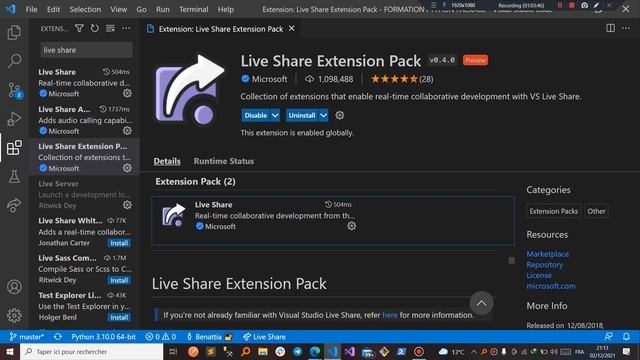Open manage gear for Live Share Extension Pack item
This screenshot has height=360, width=640.
pyautogui.click(x=127, y=168)
